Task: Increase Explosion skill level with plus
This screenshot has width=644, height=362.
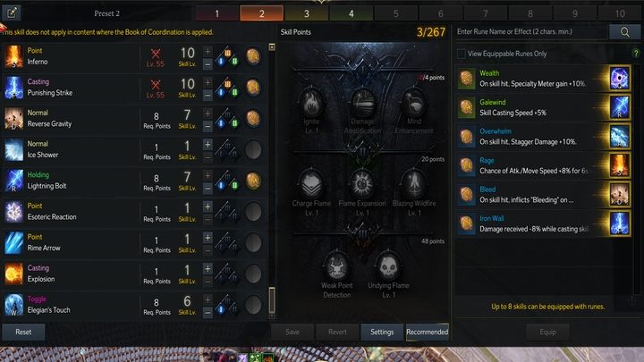Action: [208, 268]
